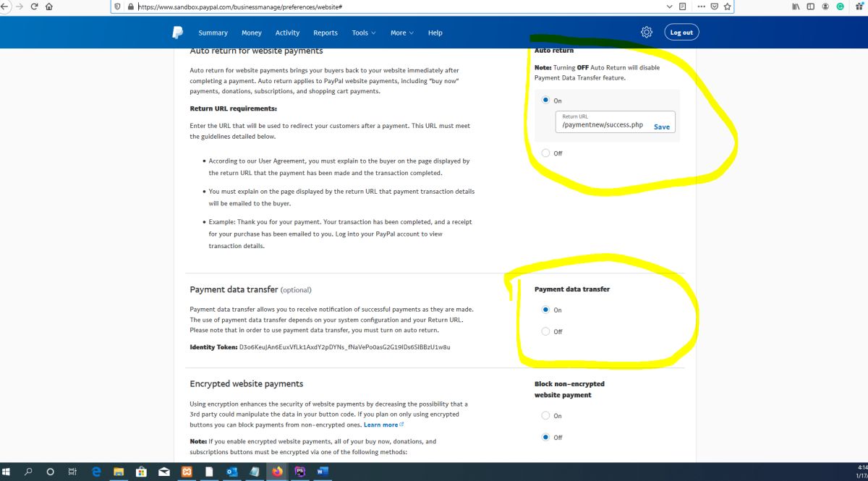Click the padlock site info icon

click(x=130, y=7)
